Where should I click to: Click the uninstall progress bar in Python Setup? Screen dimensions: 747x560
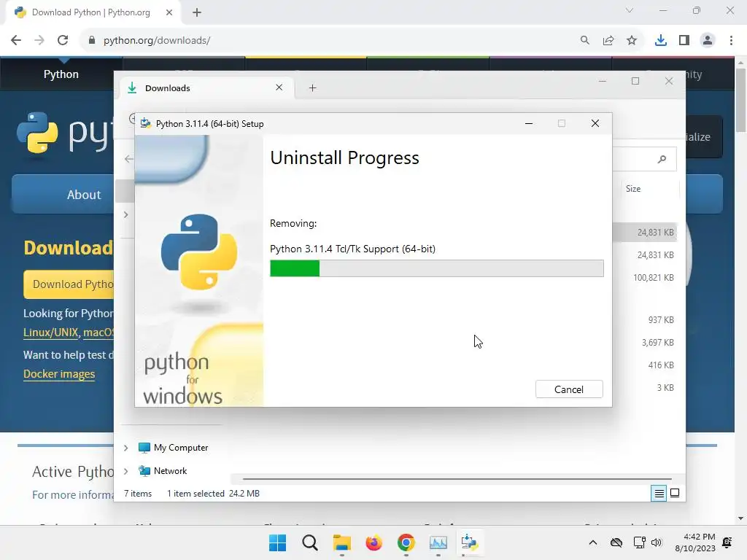tap(436, 268)
